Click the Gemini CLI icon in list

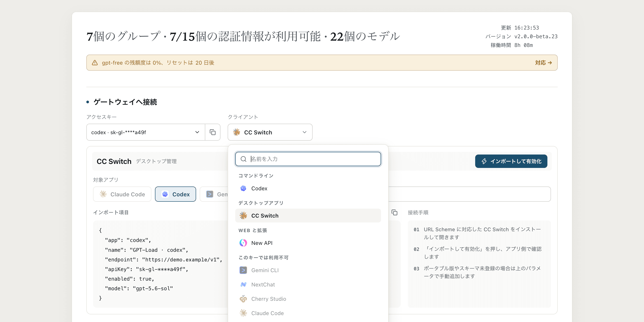243,270
